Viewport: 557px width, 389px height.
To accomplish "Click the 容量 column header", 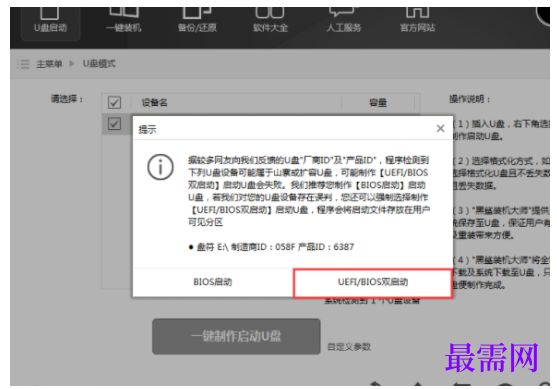I will pos(378,103).
